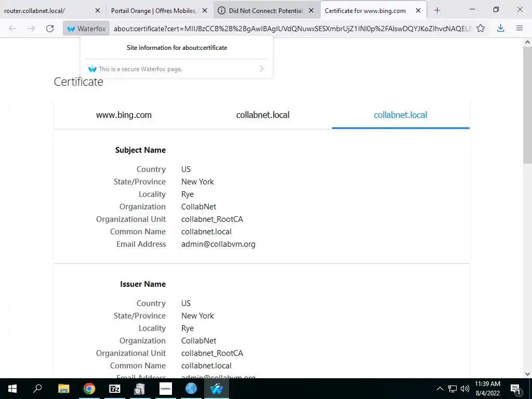Show hidden system tray icons
The width and height of the screenshot is (532, 399).
(x=440, y=389)
